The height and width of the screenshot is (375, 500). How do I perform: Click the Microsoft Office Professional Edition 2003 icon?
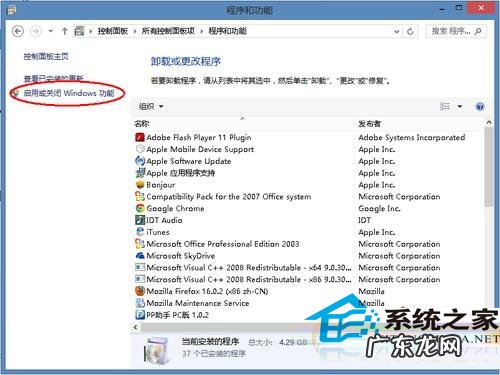[x=140, y=244]
